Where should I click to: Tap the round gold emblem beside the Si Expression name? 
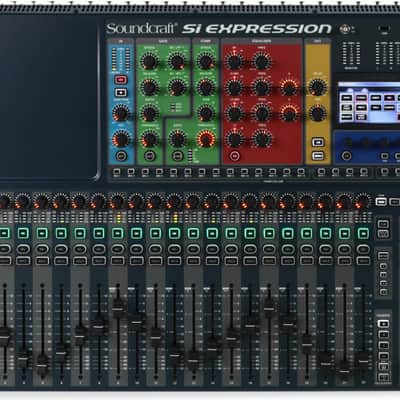coord(344,29)
